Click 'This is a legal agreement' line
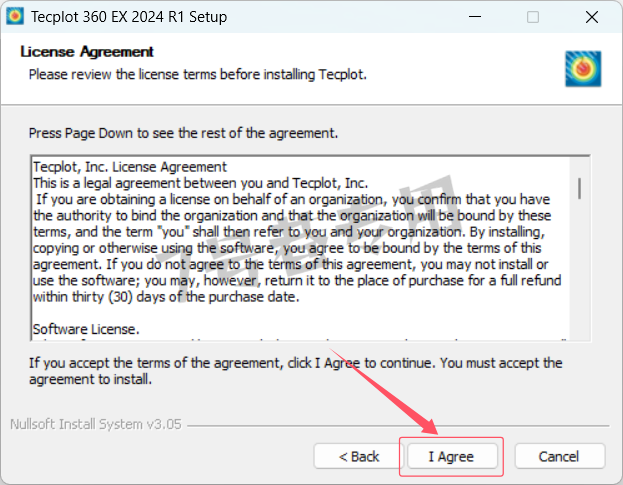This screenshot has width=623, height=485. coord(200,183)
